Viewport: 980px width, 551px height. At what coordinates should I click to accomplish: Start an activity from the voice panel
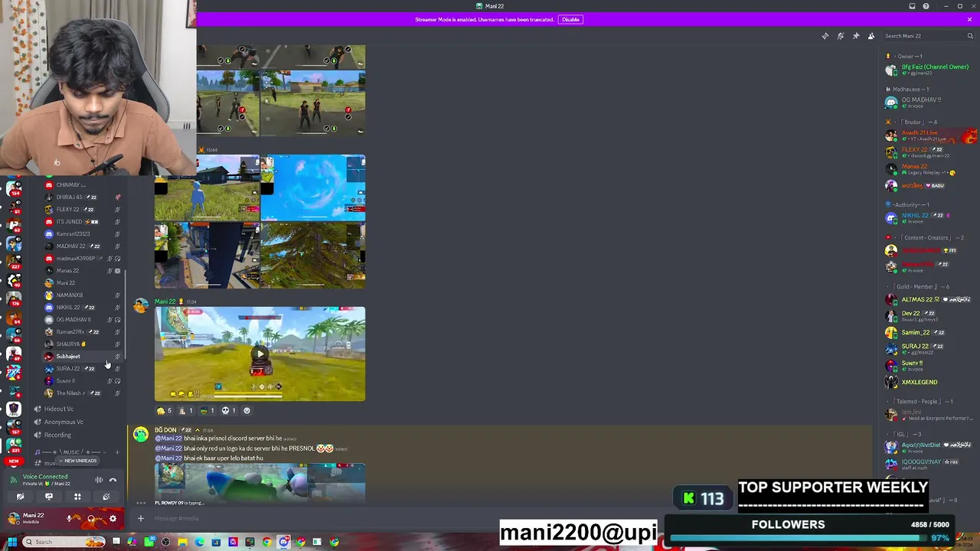[x=77, y=497]
